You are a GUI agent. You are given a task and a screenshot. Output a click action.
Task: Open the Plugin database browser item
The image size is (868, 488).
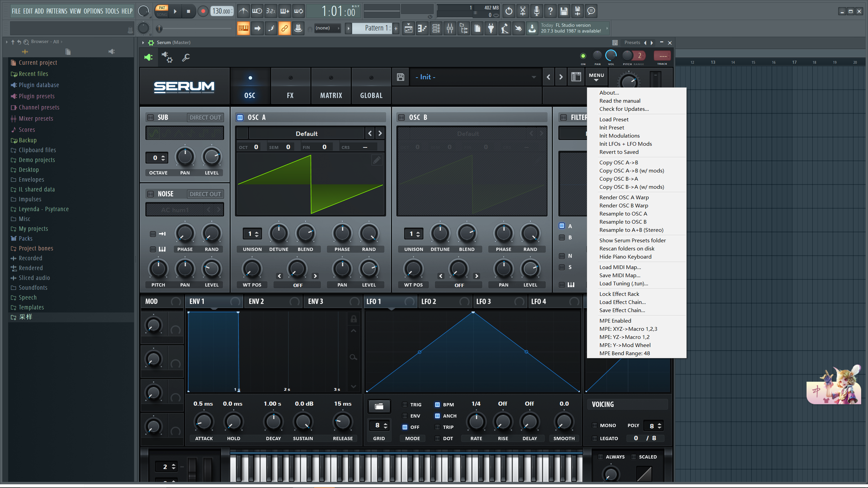(39, 85)
